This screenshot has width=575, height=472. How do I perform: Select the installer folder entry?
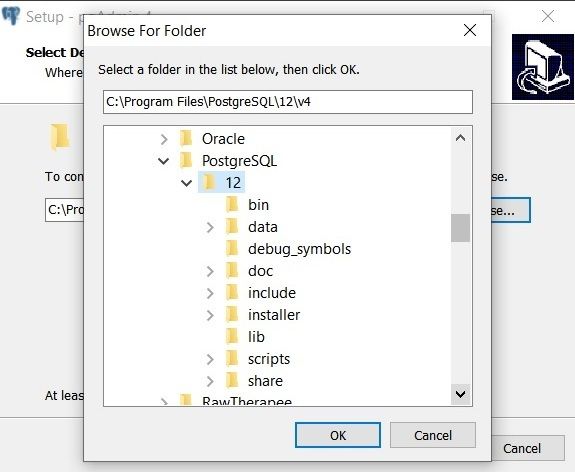click(274, 315)
